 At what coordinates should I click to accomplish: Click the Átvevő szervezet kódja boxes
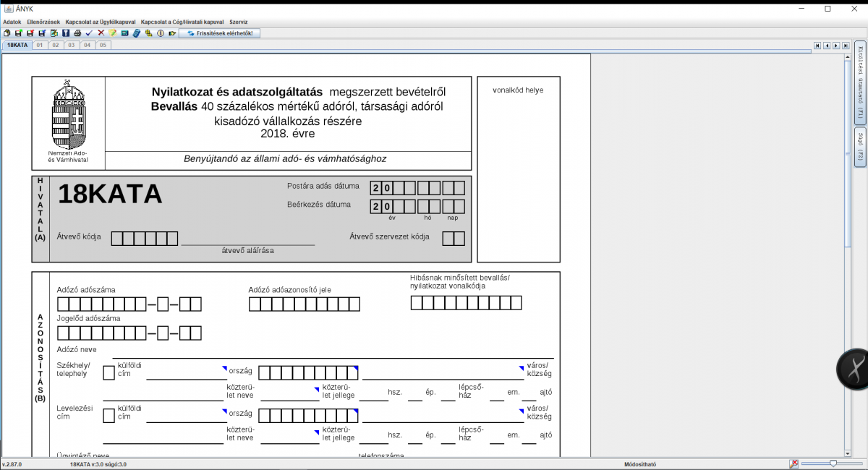454,239
